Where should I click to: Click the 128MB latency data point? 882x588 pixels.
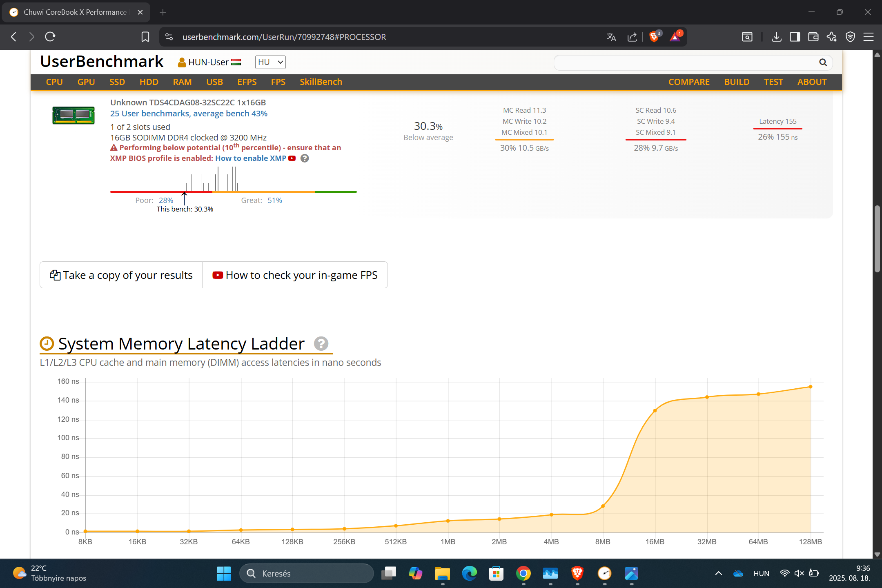point(811,387)
